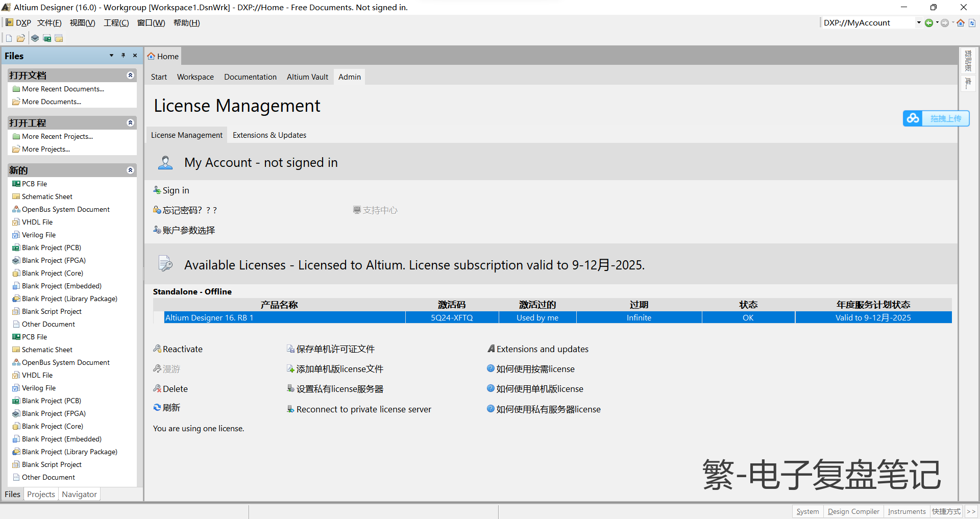Click the workspace panel toolbar icon
Image resolution: width=980 pixels, height=519 pixels.
coord(59,38)
